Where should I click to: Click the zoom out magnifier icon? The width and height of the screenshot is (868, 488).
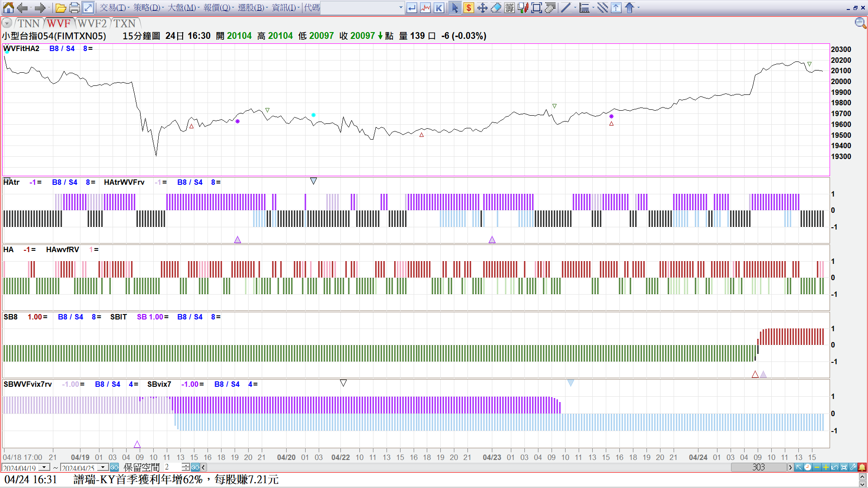[860, 23]
